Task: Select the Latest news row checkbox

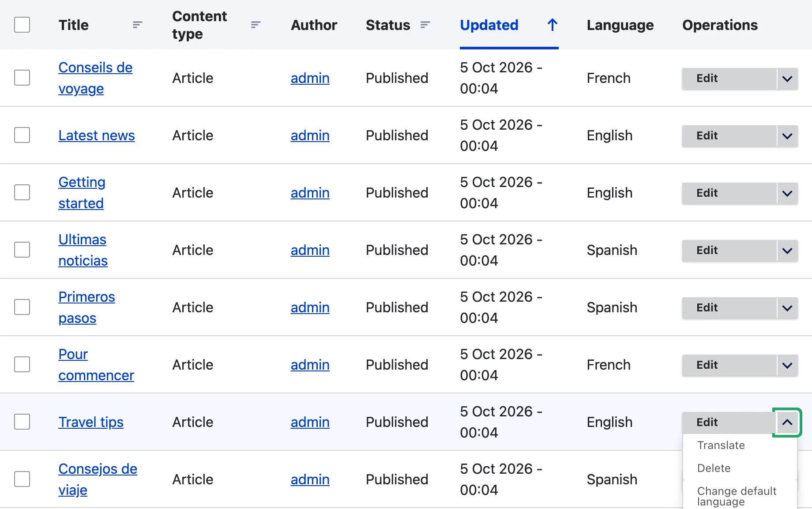Action: click(x=22, y=135)
